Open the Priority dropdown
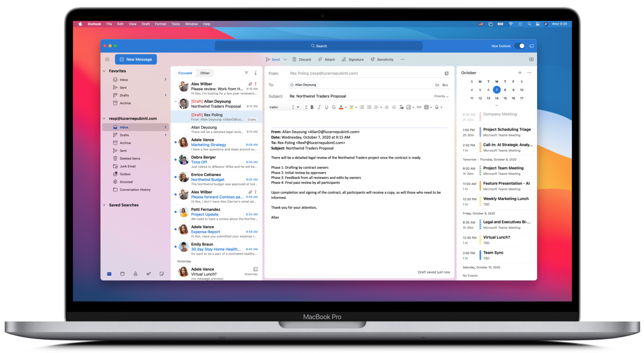This screenshot has width=644, height=353. [441, 96]
